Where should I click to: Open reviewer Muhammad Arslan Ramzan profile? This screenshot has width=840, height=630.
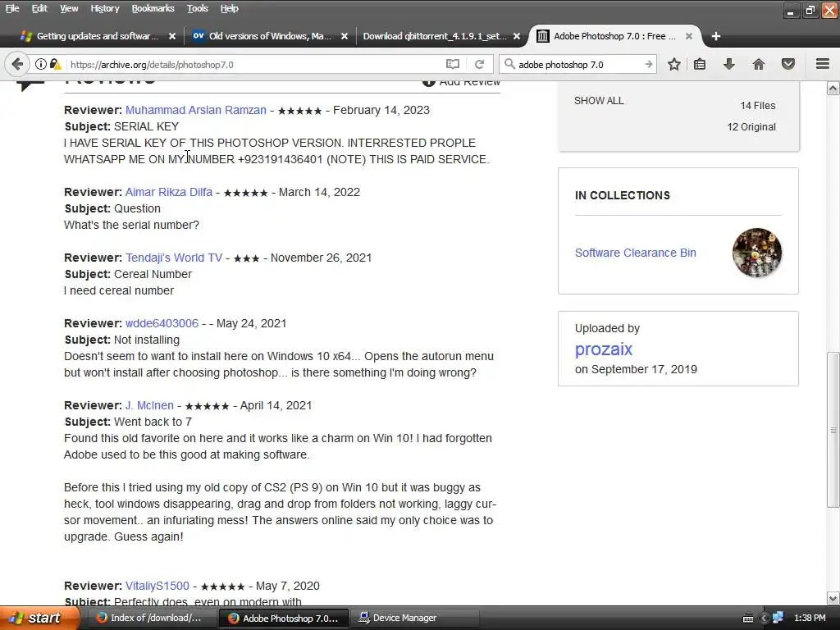coord(195,110)
